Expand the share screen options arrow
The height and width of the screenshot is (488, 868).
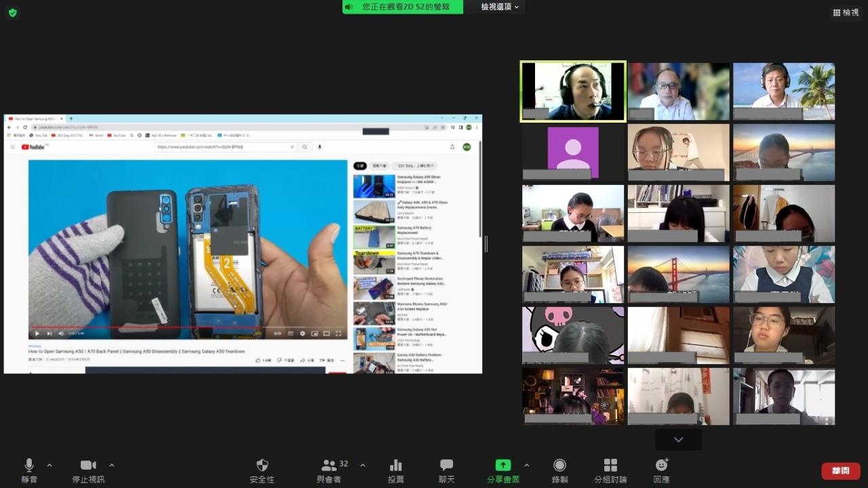coord(527,465)
